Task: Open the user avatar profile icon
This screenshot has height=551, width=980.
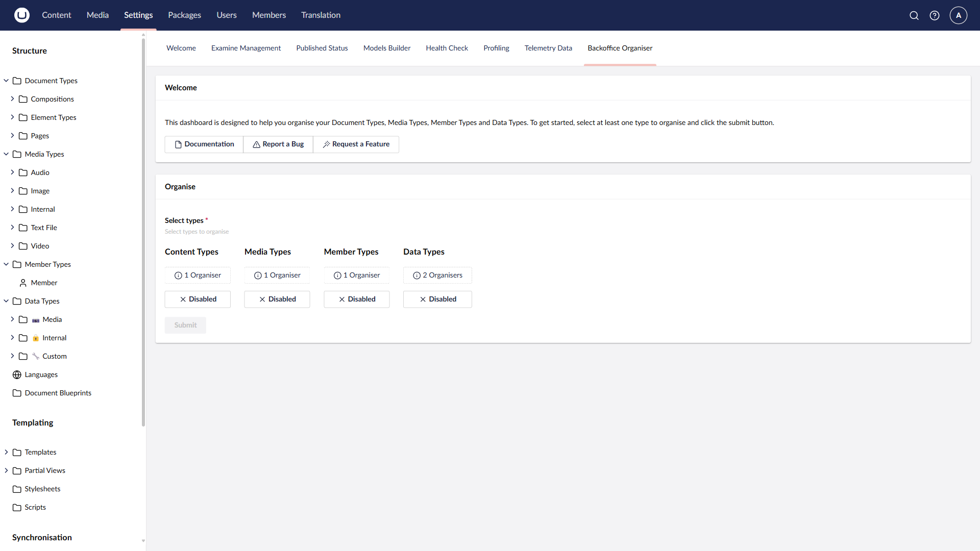Action: (x=958, y=15)
